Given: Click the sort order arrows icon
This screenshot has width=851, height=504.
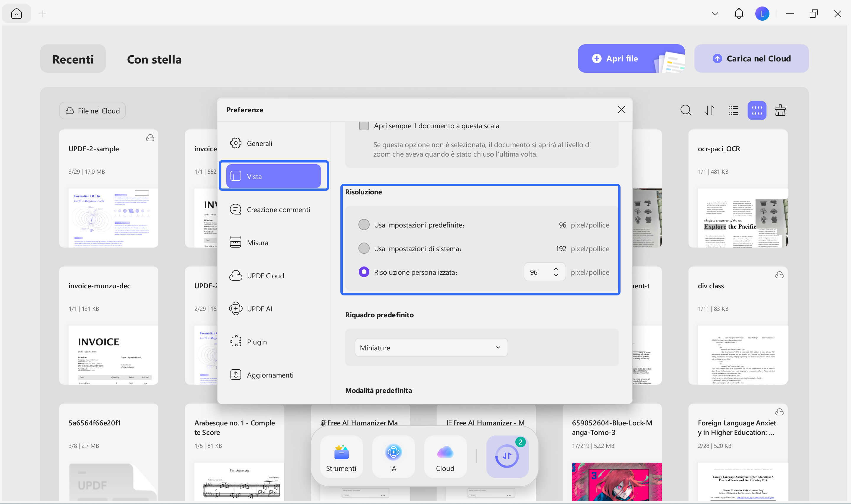Looking at the screenshot, I should coord(709,110).
